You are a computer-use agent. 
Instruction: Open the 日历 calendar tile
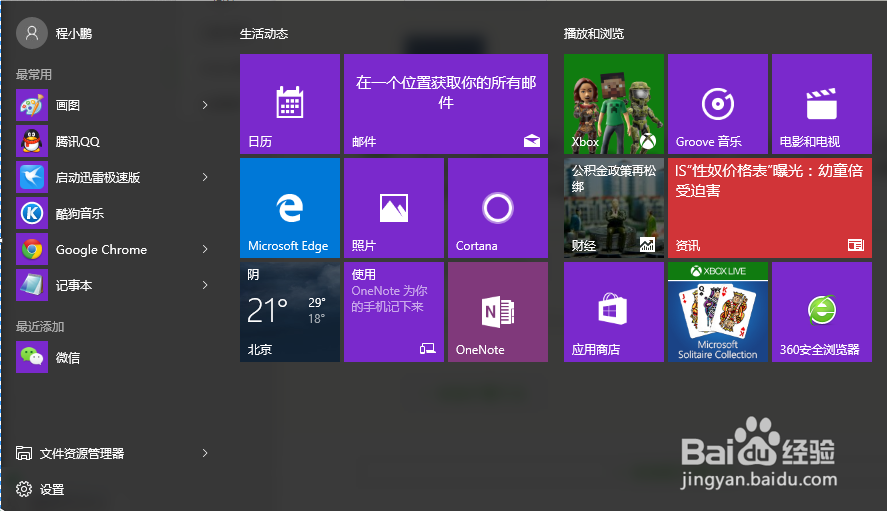click(290, 104)
